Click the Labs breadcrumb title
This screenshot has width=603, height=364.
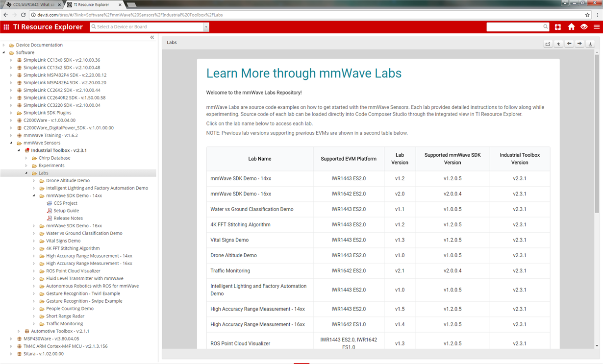[x=172, y=43]
